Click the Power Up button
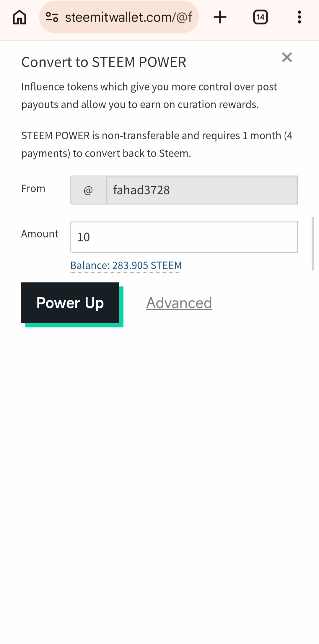Screen dimensions: 319x644 tap(70, 303)
